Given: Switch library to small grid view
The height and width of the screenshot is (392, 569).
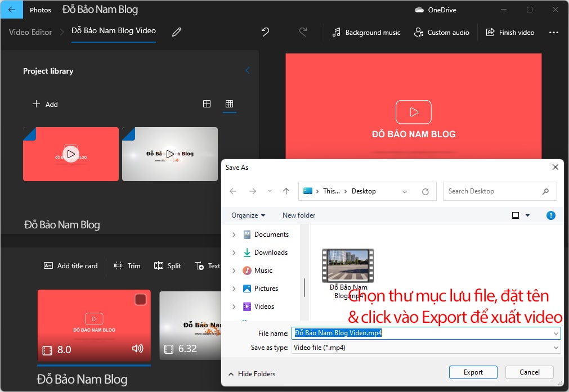Looking at the screenshot, I should 229,104.
